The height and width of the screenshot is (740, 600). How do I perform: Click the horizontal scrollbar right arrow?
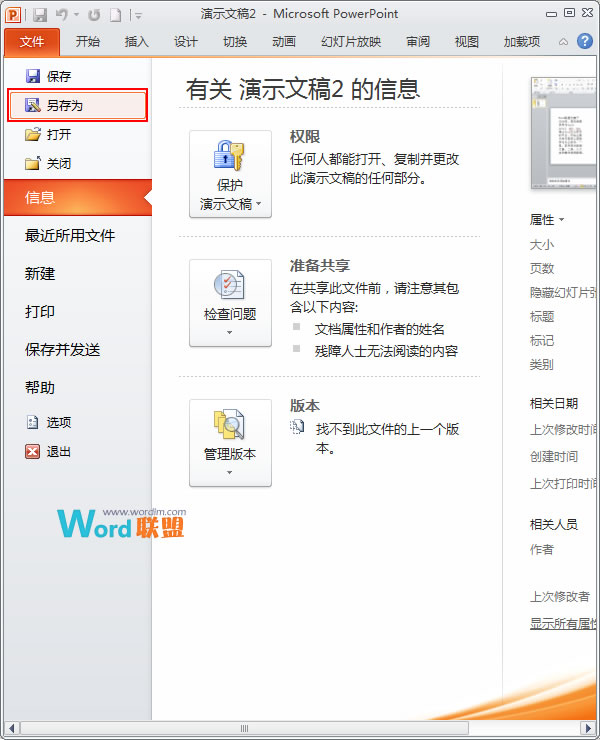[588, 728]
